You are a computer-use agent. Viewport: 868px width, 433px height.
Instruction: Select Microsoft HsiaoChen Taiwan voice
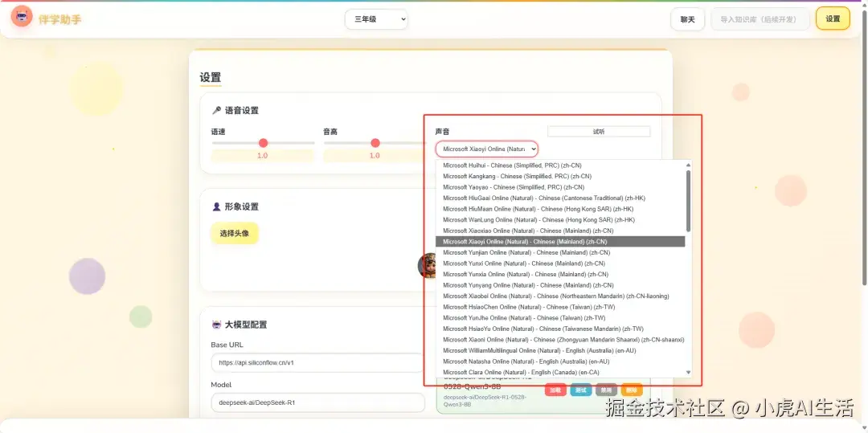coord(560,307)
